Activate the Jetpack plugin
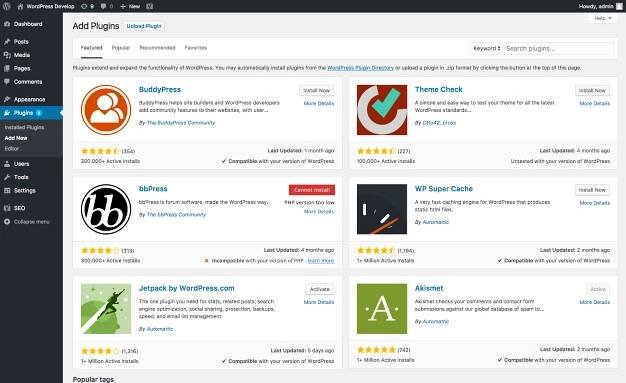 (x=320, y=289)
